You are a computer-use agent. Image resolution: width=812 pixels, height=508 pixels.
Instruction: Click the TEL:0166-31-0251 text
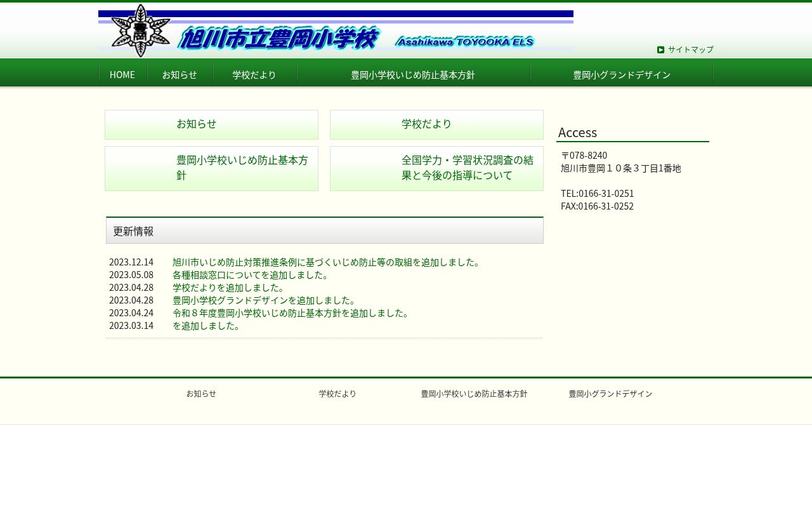[x=597, y=194]
